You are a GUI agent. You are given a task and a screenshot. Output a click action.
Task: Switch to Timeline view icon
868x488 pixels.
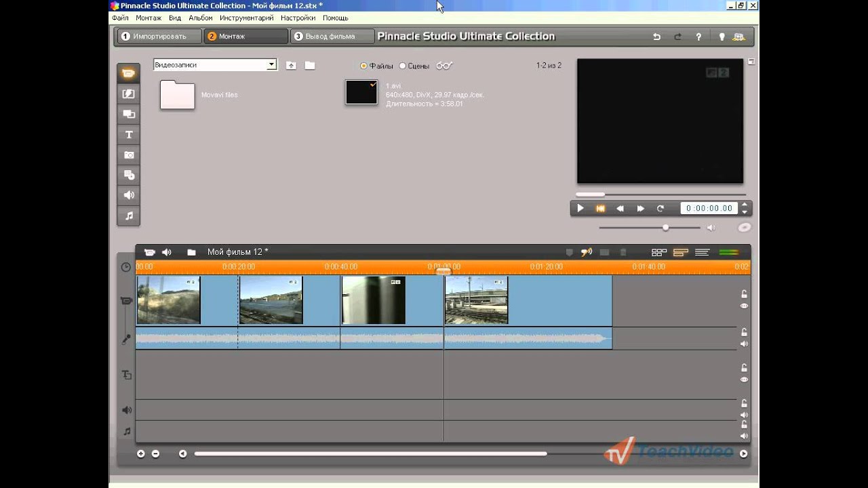click(681, 252)
